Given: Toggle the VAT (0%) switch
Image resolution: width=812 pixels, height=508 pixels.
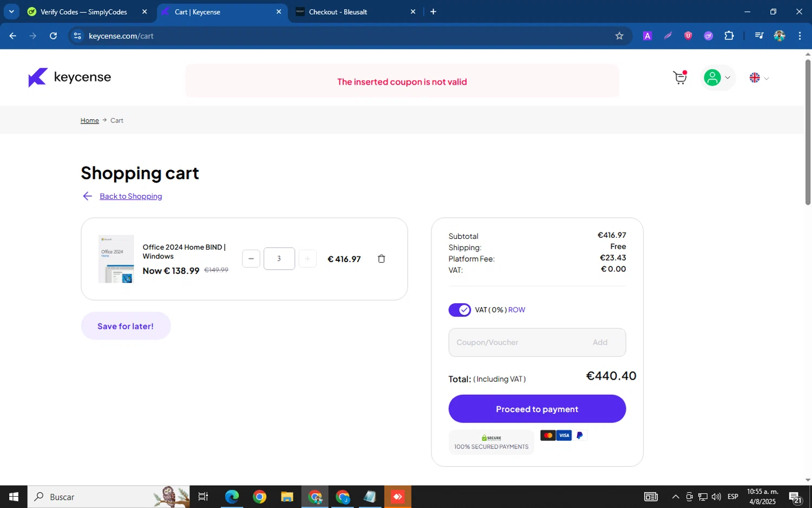Looking at the screenshot, I should (460, 310).
